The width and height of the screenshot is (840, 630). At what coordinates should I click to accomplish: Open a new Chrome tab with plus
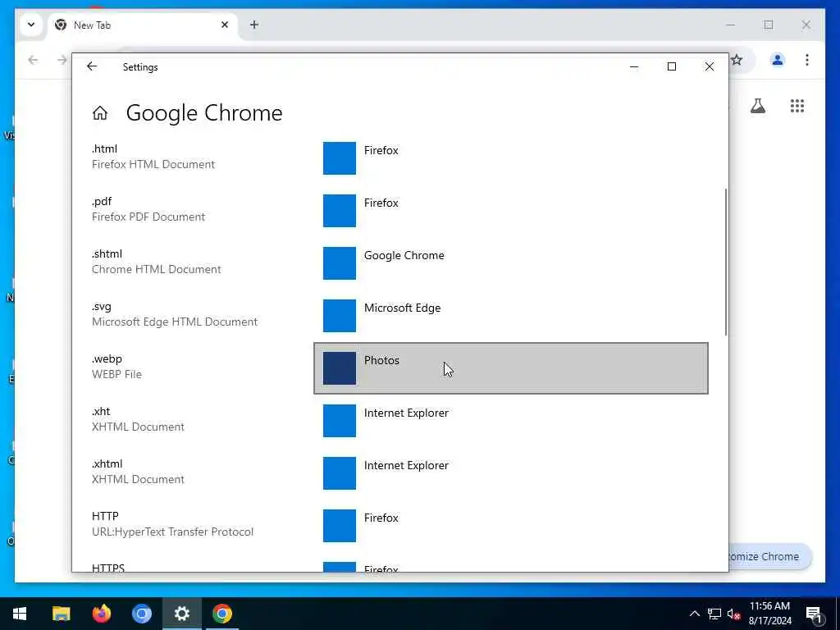point(254,25)
